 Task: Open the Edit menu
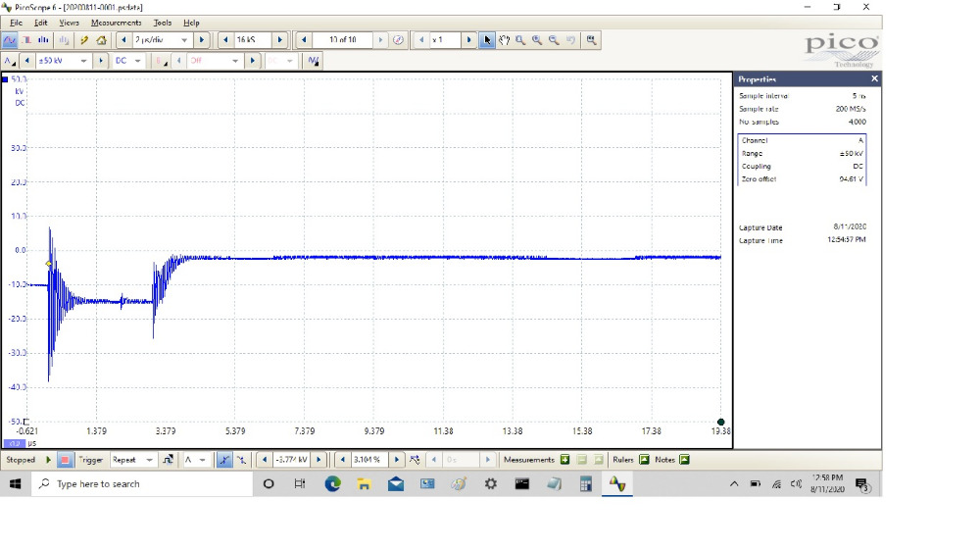point(40,23)
